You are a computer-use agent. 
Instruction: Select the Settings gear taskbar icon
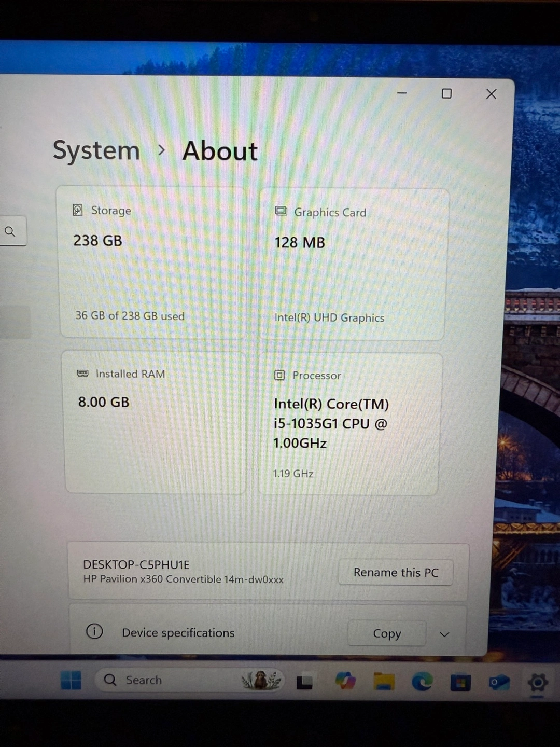tap(538, 682)
